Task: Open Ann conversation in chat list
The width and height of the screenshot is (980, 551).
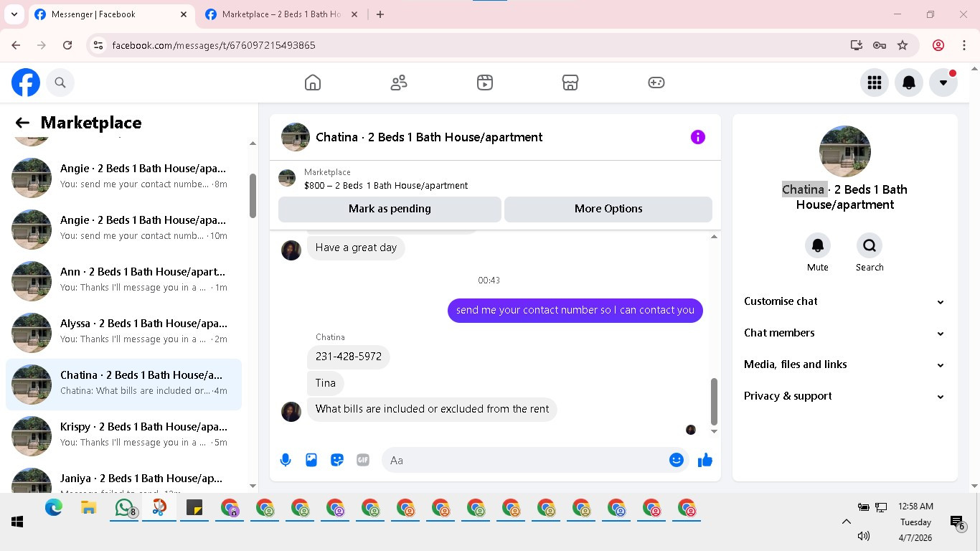Action: 123,280
